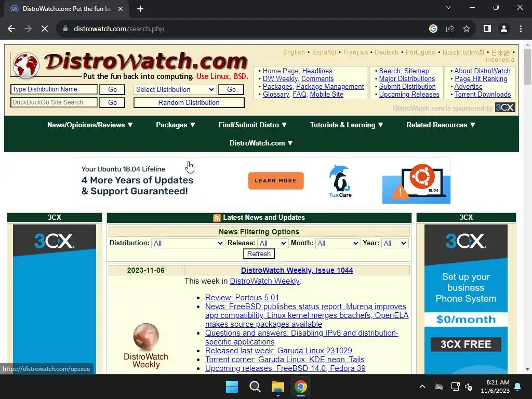Expand the Packages menu
The height and width of the screenshot is (399, 532).
176,125
